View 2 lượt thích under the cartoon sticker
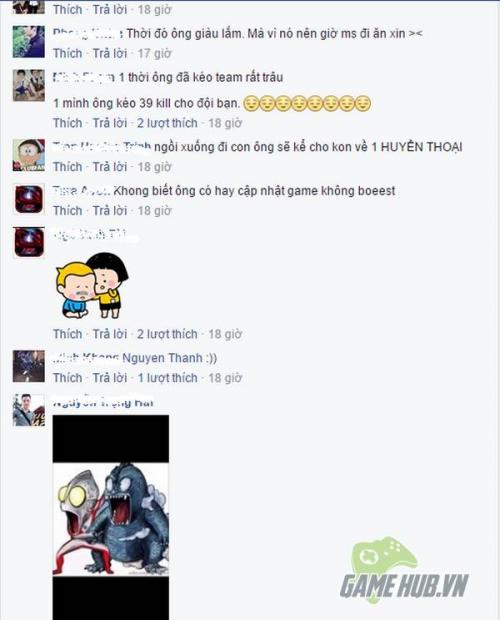This screenshot has width=500, height=620. click(167, 334)
